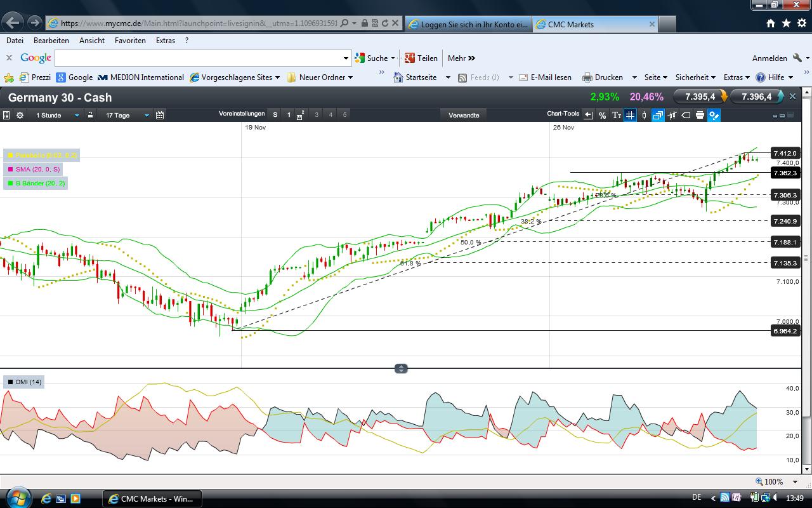Open chart settings gear icon
812x508 pixels.
click(x=20, y=115)
